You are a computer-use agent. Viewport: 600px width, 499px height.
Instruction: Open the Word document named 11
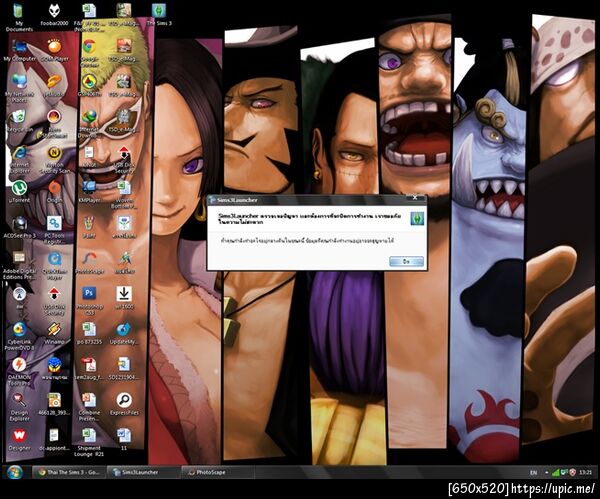coord(124,439)
